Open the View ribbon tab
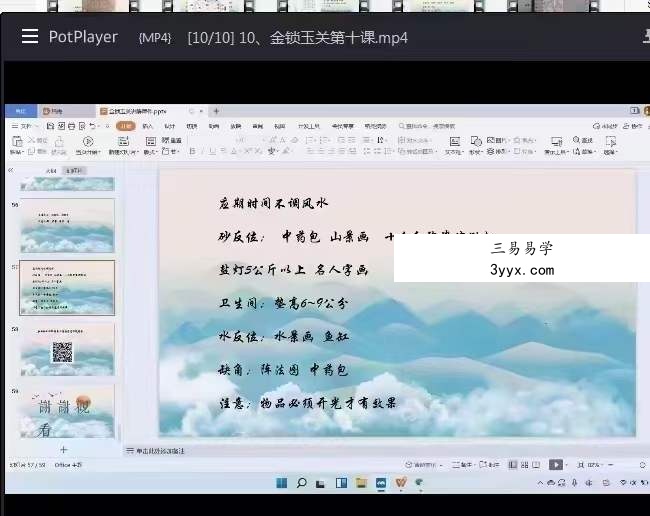Screen dimensions: 650x516 pos(280,126)
